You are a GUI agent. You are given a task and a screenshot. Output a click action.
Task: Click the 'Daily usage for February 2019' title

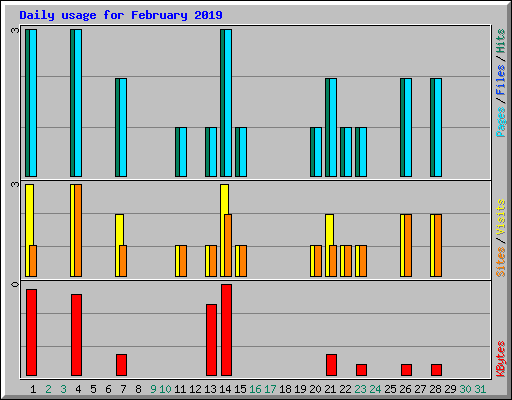pos(121,15)
